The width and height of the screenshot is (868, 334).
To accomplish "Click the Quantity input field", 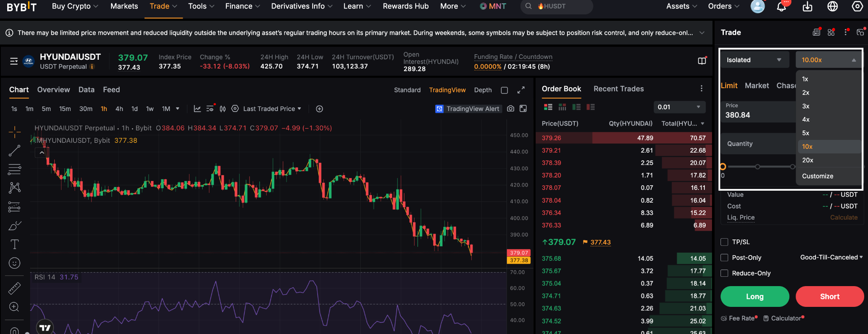I will pyautogui.click(x=758, y=144).
